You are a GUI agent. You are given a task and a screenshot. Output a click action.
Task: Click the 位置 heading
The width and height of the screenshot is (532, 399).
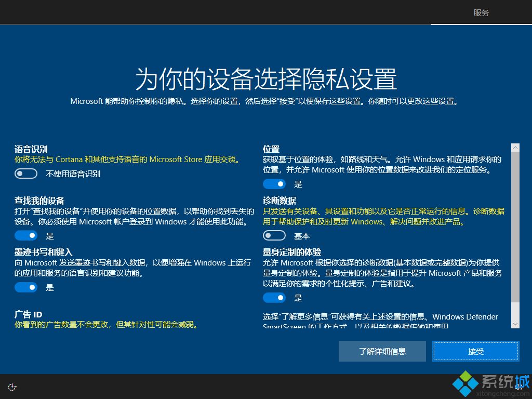(271, 149)
